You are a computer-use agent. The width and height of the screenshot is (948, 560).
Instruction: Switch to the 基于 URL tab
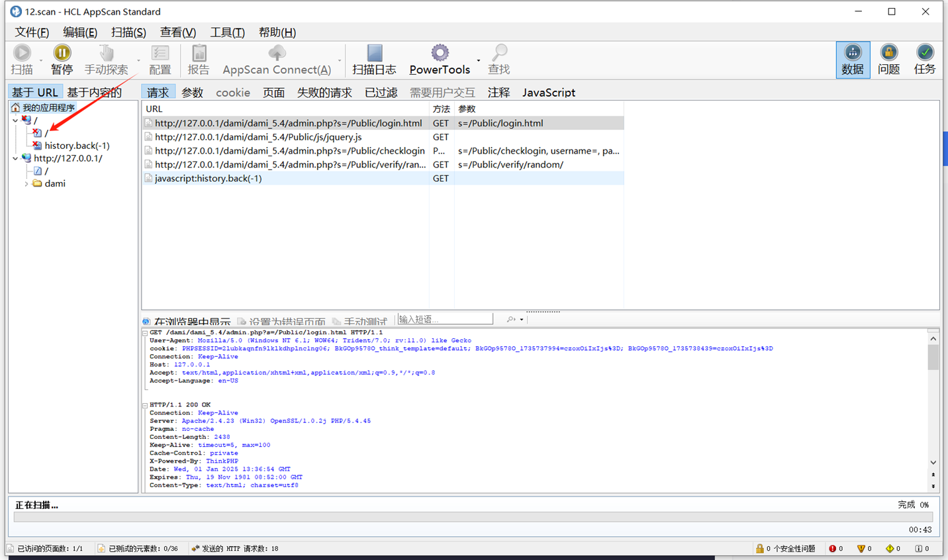35,93
